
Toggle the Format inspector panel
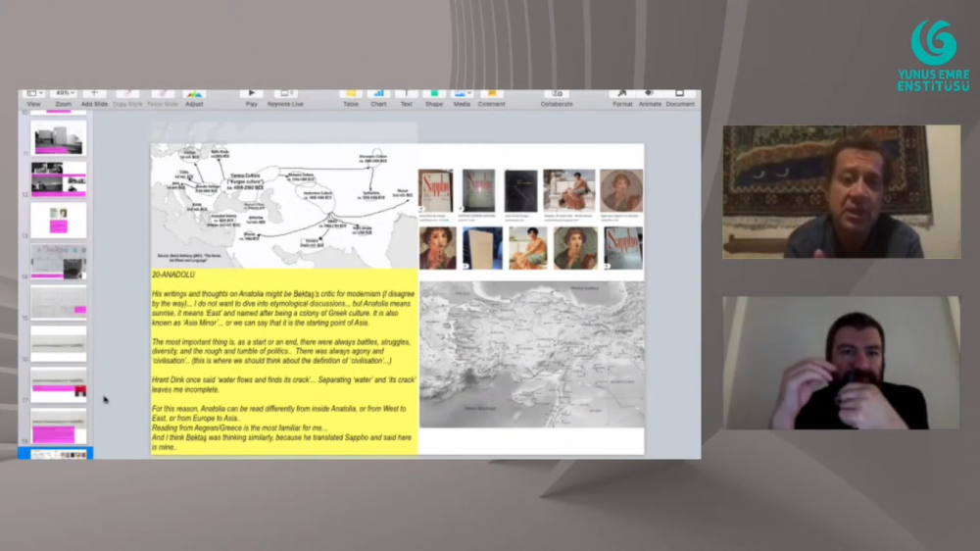point(622,94)
